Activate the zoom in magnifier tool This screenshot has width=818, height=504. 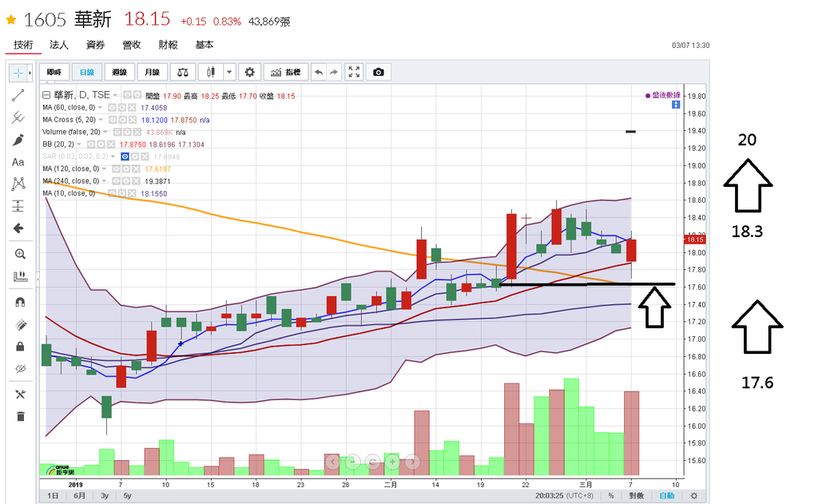pos(20,254)
